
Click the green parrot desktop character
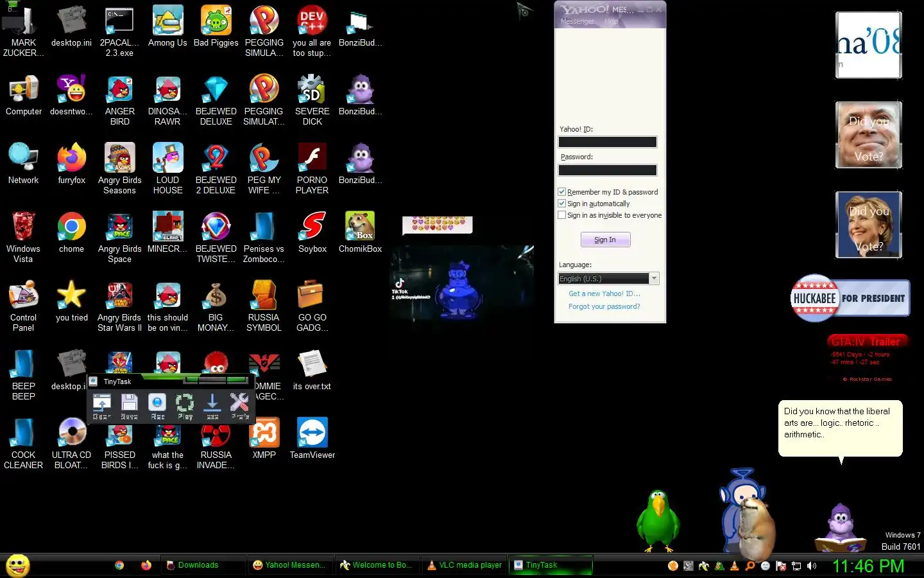658,520
